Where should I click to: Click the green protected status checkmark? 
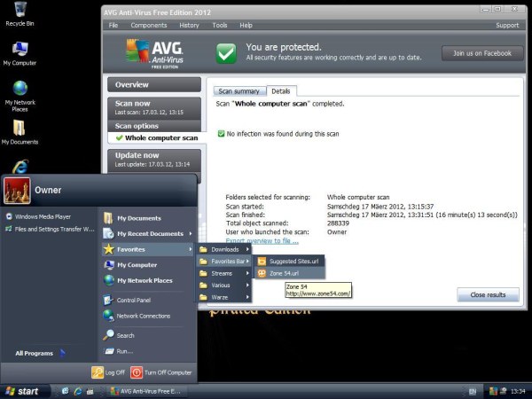[226, 53]
